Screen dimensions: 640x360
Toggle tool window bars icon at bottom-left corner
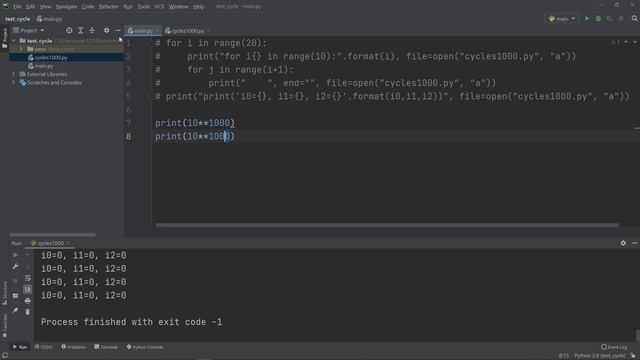click(4, 356)
